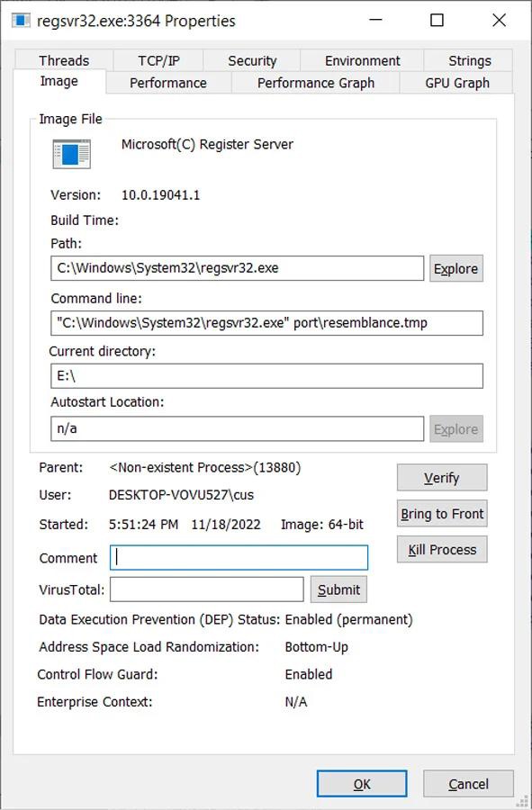This screenshot has width=532, height=810.
Task: Click the VirusTotal text field
Action: click(x=207, y=589)
